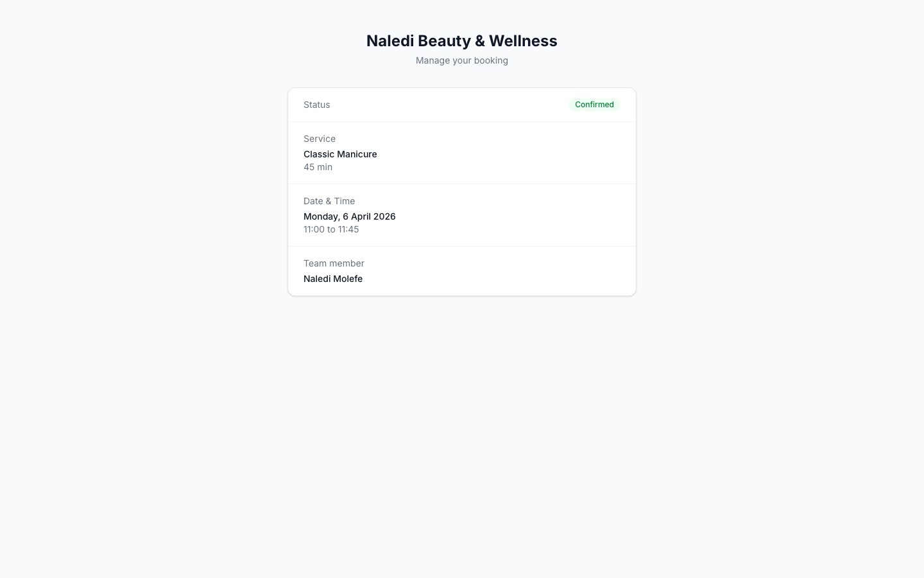Click the Naledi Beauty & Wellness heading
The image size is (924, 578).
pos(461,40)
